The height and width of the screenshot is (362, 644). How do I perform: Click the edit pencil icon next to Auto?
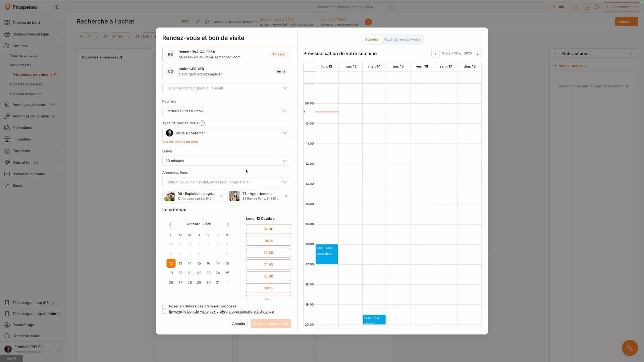[x=198, y=21]
